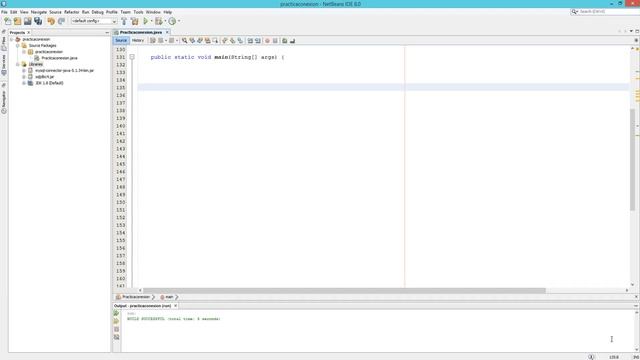Re-run the project from Output panel

coord(116,313)
